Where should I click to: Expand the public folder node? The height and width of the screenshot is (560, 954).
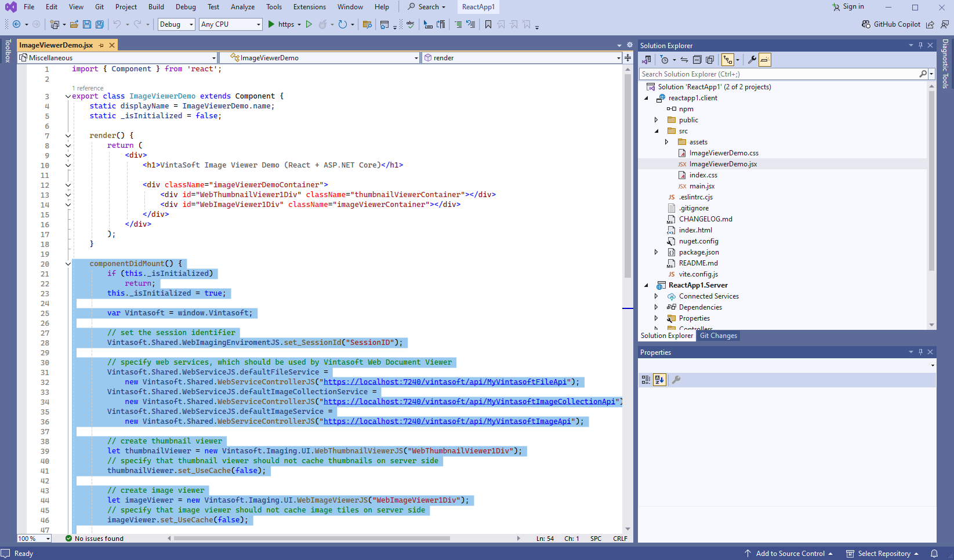656,120
